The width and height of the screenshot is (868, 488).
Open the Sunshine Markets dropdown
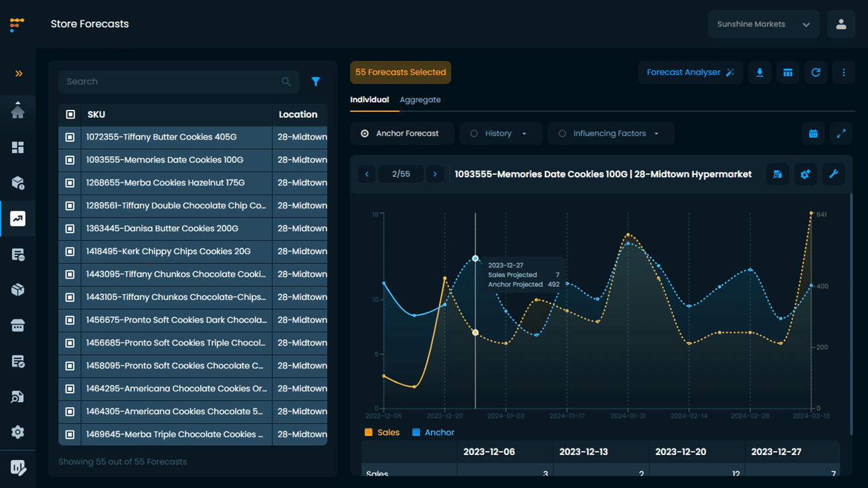[x=763, y=24]
